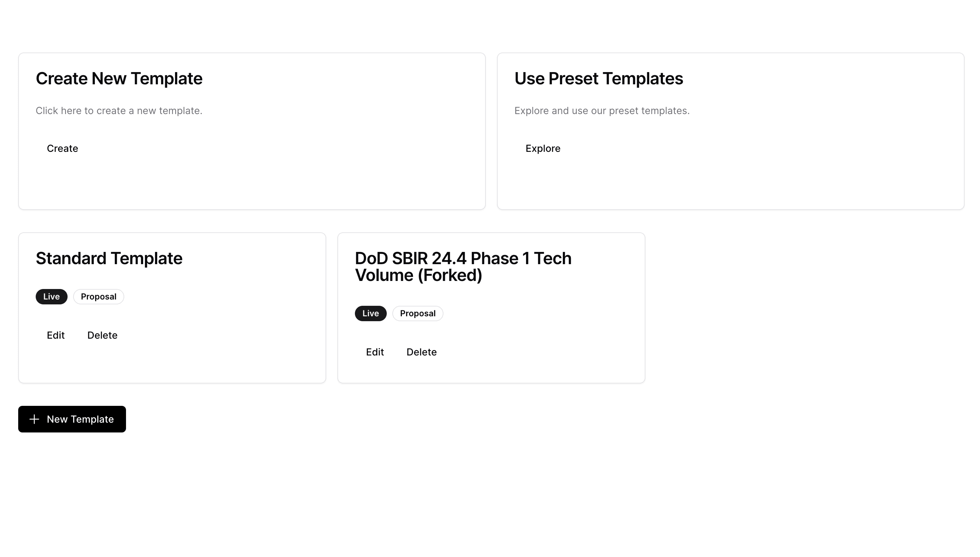The image size is (980, 557).
Task: Click the Use Preset Templates heading
Action: coord(598,79)
